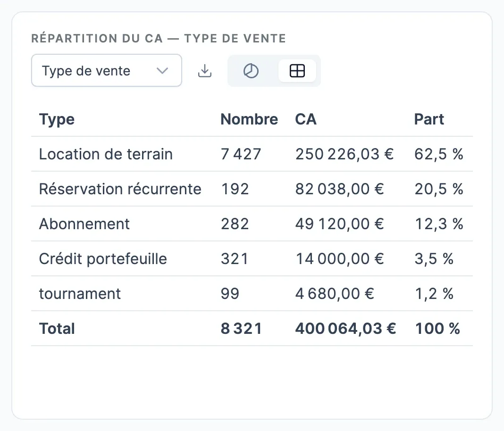Click the 99 count value
This screenshot has width=504, height=431.
pos(230,294)
